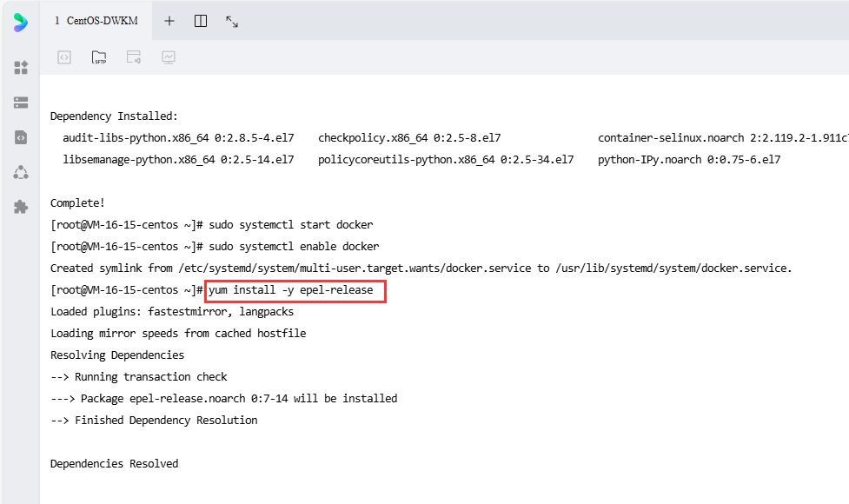Open the SFTP file browser
Viewport: 849px width, 504px height.
[x=99, y=56]
